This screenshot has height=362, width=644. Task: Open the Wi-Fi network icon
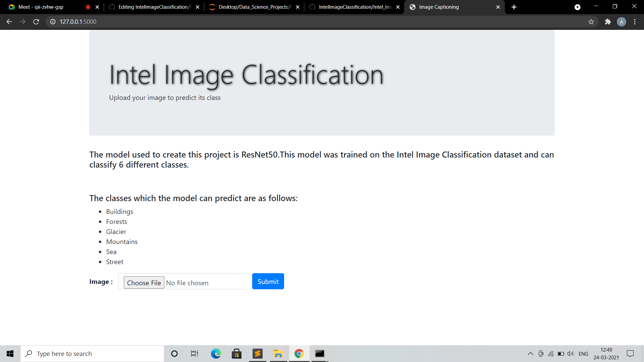click(x=551, y=354)
